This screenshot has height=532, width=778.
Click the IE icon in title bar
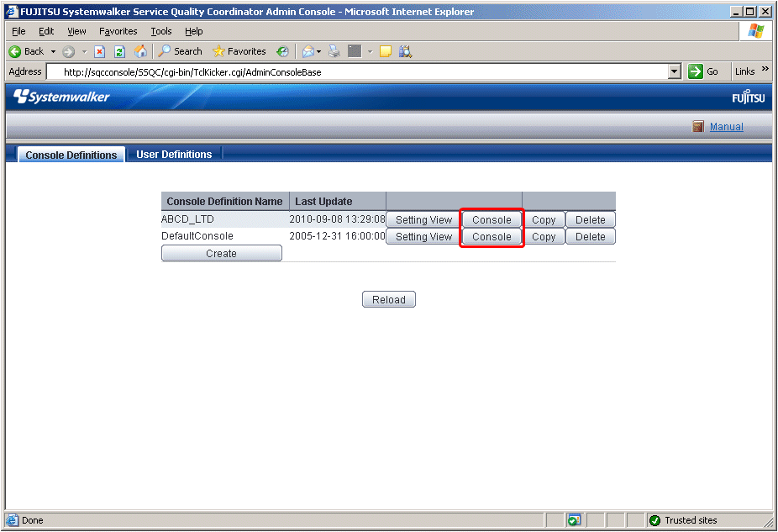[12, 12]
